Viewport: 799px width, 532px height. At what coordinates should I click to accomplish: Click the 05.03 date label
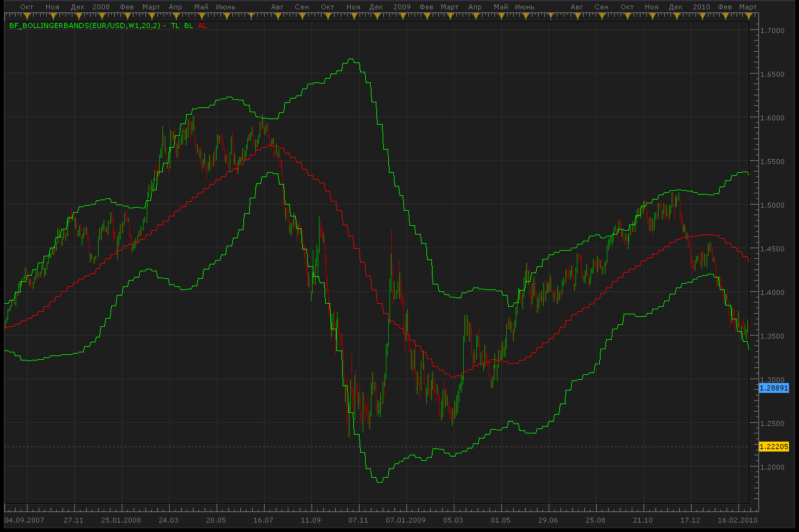(453, 520)
